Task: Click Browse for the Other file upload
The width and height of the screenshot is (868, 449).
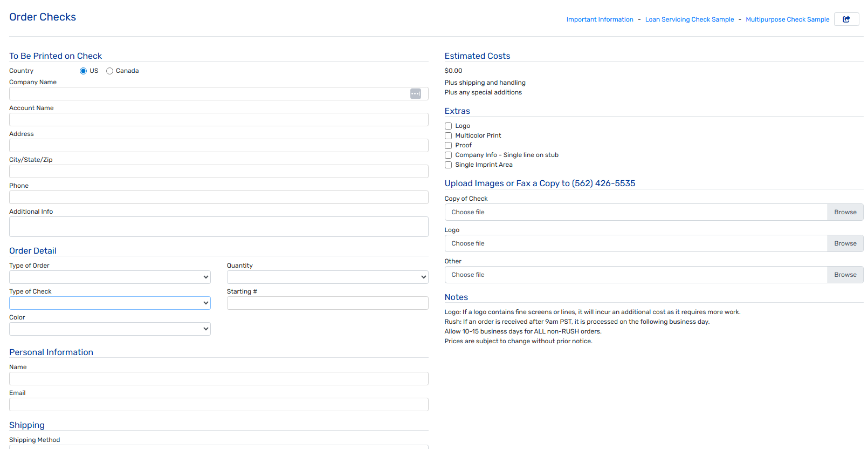Action: [x=845, y=275]
